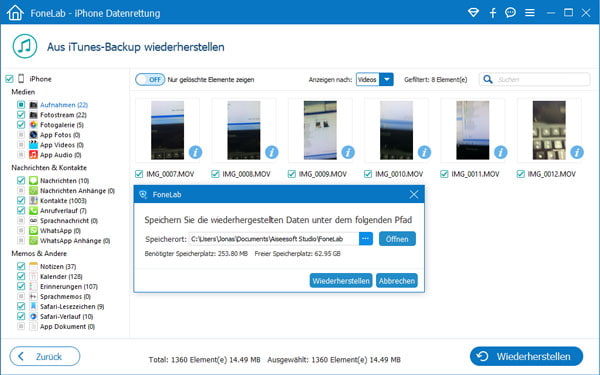Screen dimensions: 600x375
Task: Browse for save path with the ellipsis button
Action: pyautogui.click(x=366, y=239)
